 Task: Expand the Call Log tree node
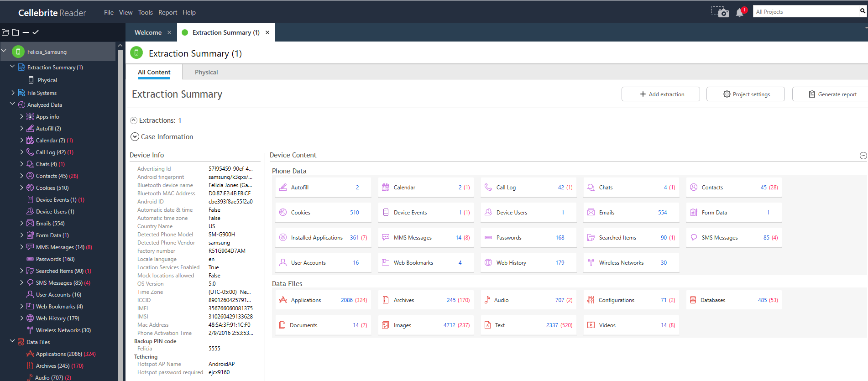click(x=21, y=152)
